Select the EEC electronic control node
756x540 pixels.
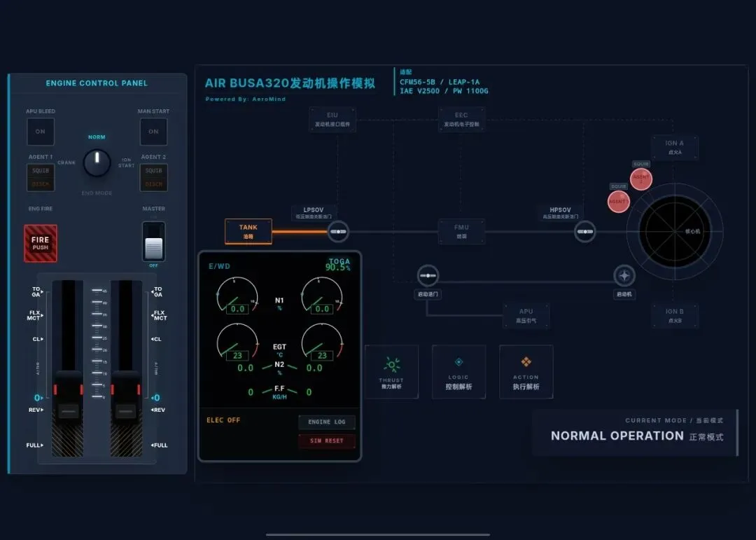tap(461, 119)
